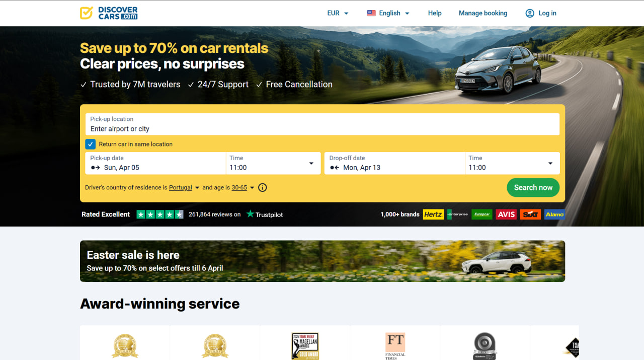The height and width of the screenshot is (360, 644).
Task: Click the user profile icon
Action: click(x=530, y=13)
